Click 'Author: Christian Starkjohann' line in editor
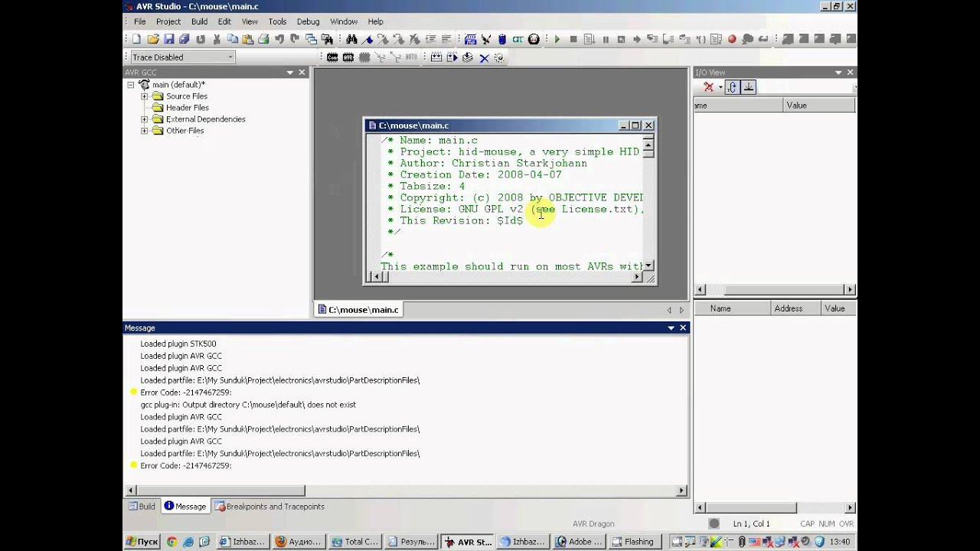The height and width of the screenshot is (551, 980). point(487,163)
